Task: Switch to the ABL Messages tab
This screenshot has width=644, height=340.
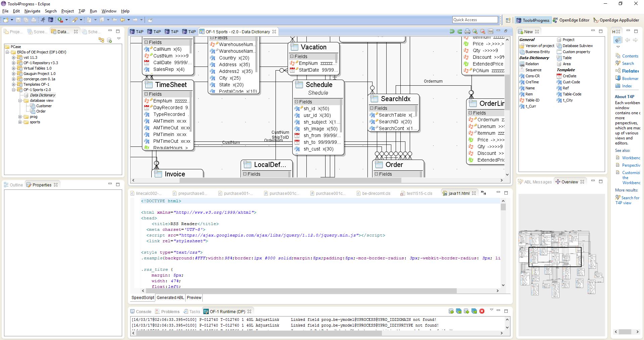Action: (535, 182)
